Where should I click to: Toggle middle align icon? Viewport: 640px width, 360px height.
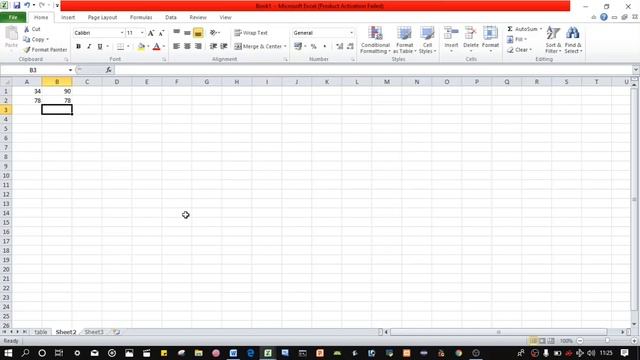(187, 33)
